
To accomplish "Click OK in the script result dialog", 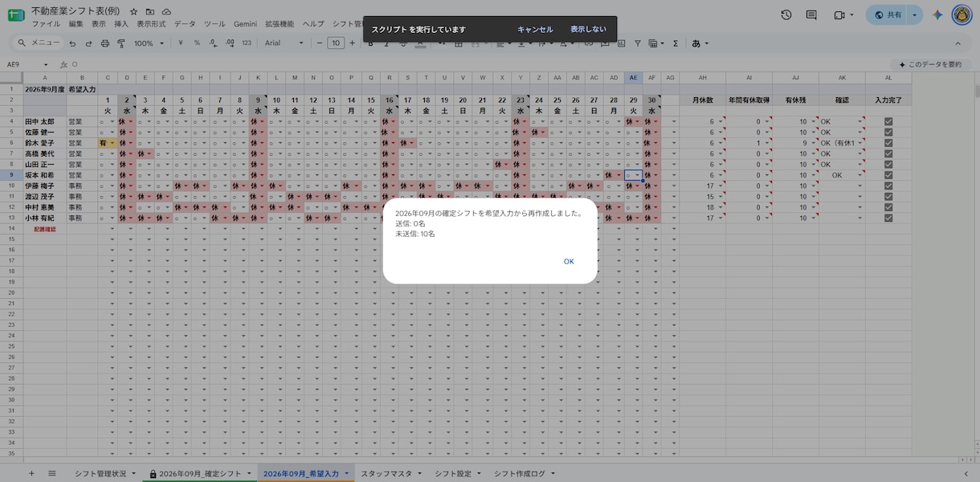I will [569, 261].
